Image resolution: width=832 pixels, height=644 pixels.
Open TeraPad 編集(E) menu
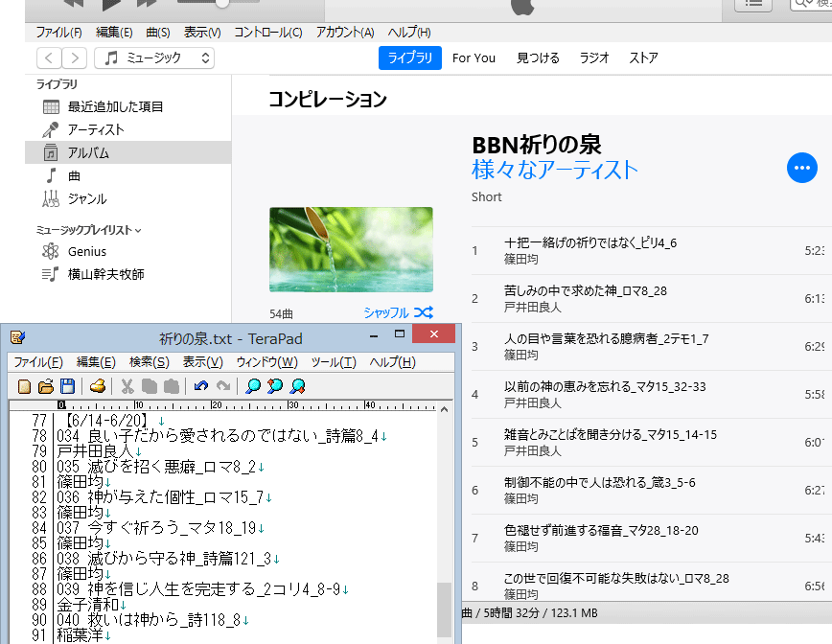(x=96, y=362)
